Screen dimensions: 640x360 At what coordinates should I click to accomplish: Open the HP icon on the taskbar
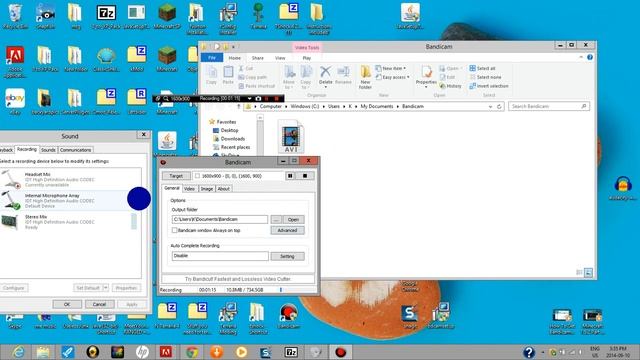coord(142,352)
